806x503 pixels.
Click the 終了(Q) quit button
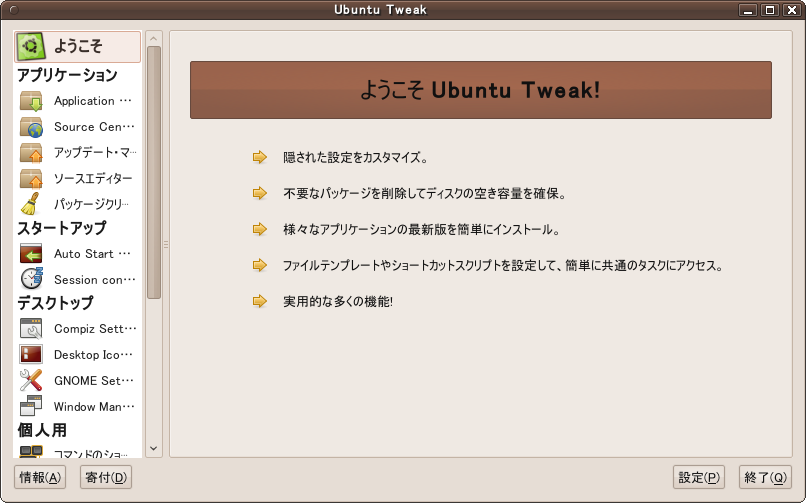tap(765, 478)
